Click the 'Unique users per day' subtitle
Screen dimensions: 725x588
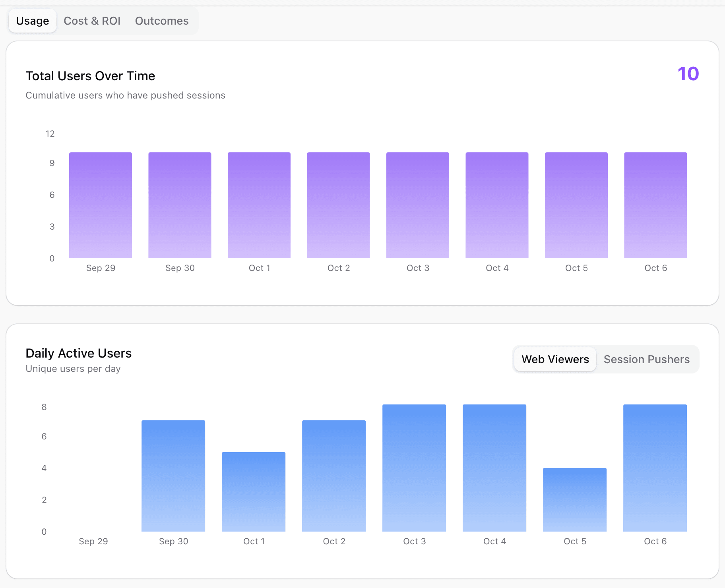(x=73, y=369)
